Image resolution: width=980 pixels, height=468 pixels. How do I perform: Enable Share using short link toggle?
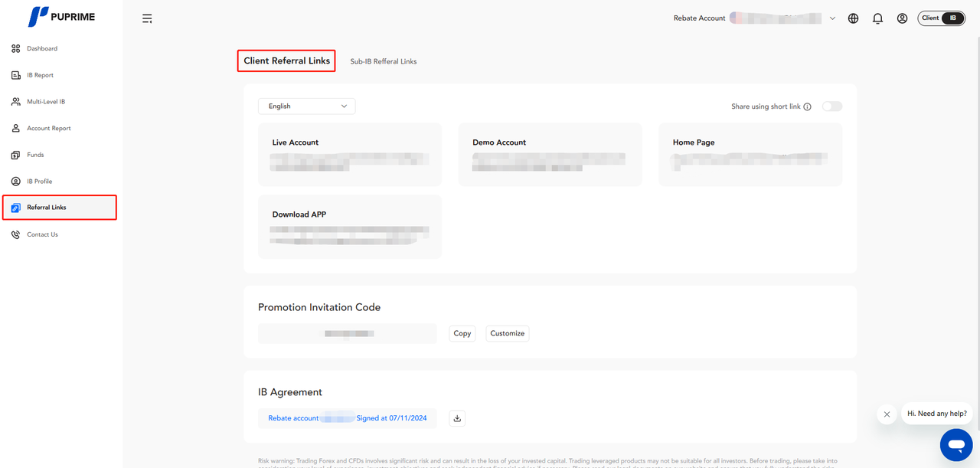[831, 106]
